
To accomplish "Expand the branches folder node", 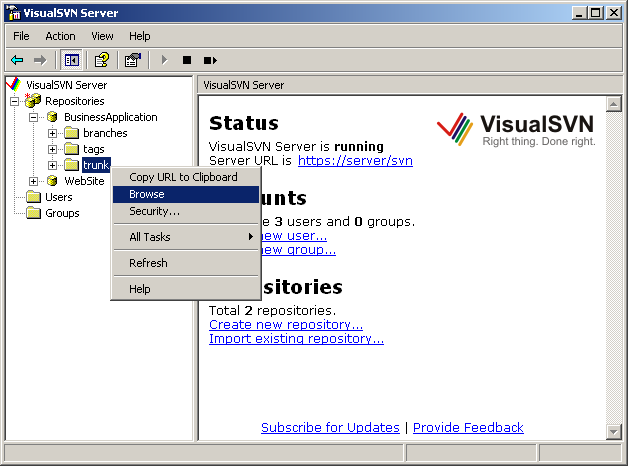I will 52,133.
